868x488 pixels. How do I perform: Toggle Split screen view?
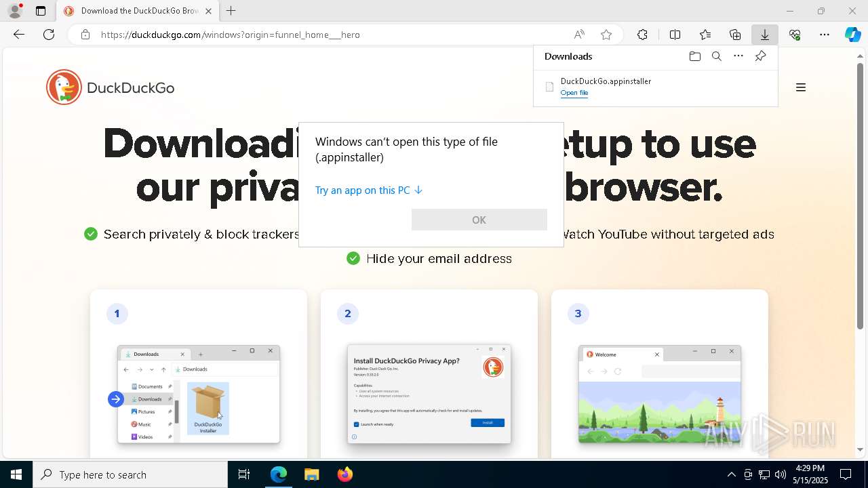tap(675, 35)
